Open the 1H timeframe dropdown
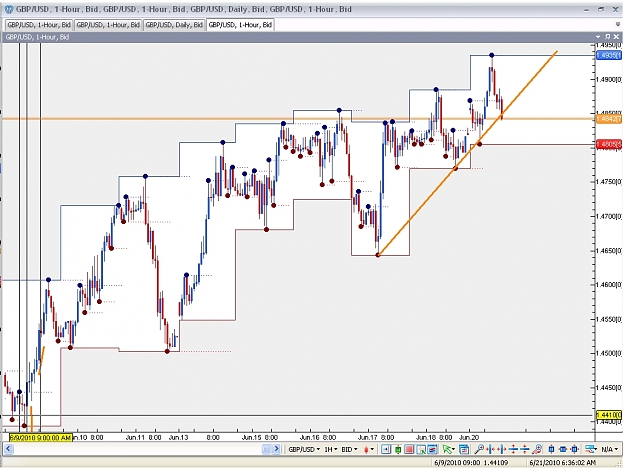This screenshot has width=625, height=470. [331, 449]
